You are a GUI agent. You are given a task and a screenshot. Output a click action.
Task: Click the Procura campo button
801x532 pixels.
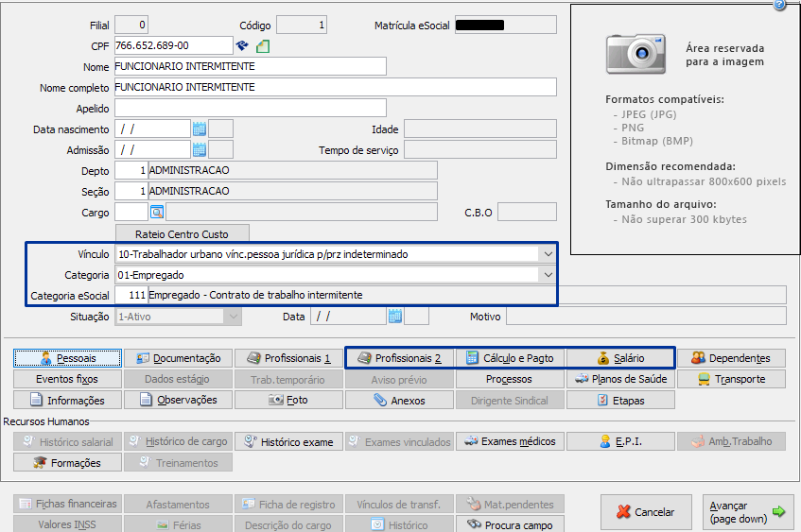pyautogui.click(x=511, y=524)
